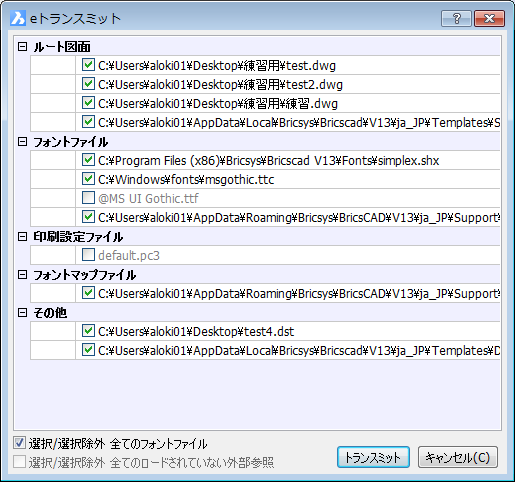Uncheck the simplex.shx font checkbox
The width and height of the screenshot is (515, 482).
[88, 160]
